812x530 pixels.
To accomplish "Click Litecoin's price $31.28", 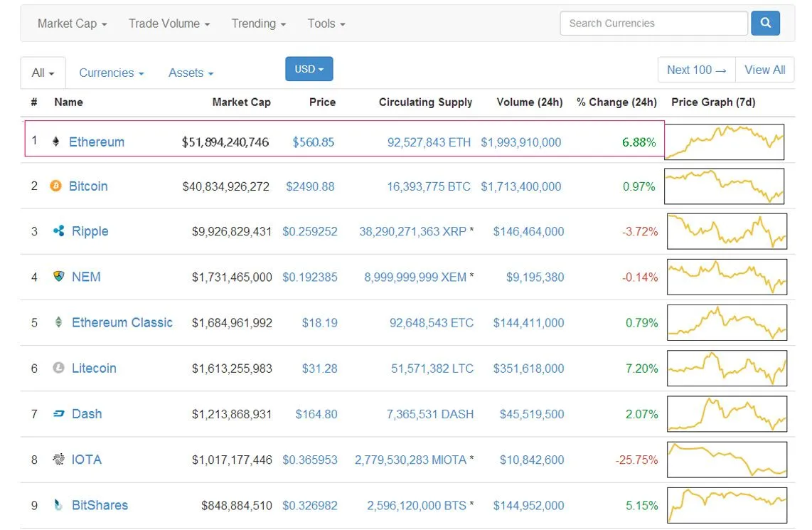I will point(319,369).
